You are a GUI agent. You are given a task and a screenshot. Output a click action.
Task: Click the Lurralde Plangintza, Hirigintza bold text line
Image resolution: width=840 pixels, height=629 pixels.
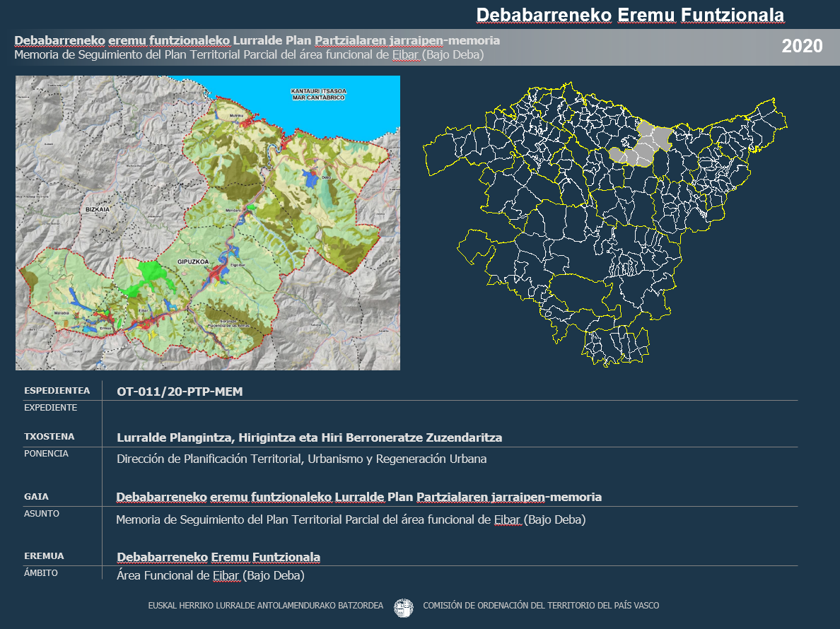pos(309,437)
